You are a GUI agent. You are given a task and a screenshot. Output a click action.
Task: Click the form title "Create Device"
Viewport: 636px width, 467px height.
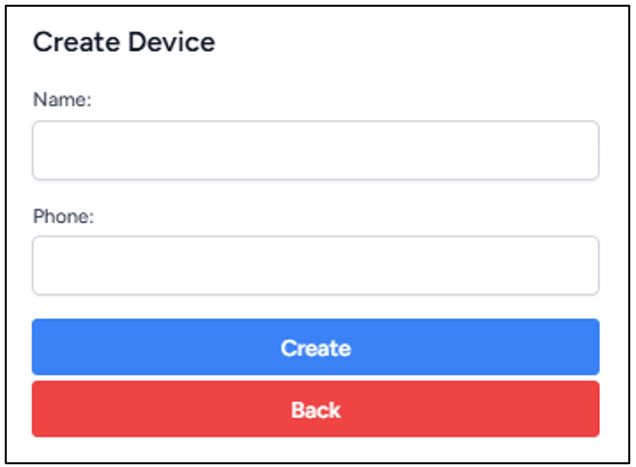click(x=124, y=42)
